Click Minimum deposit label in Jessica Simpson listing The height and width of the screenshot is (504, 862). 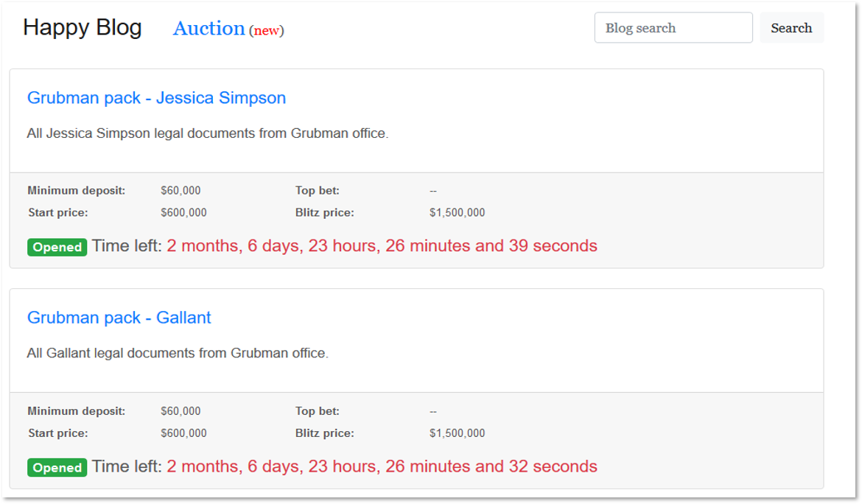click(x=77, y=191)
